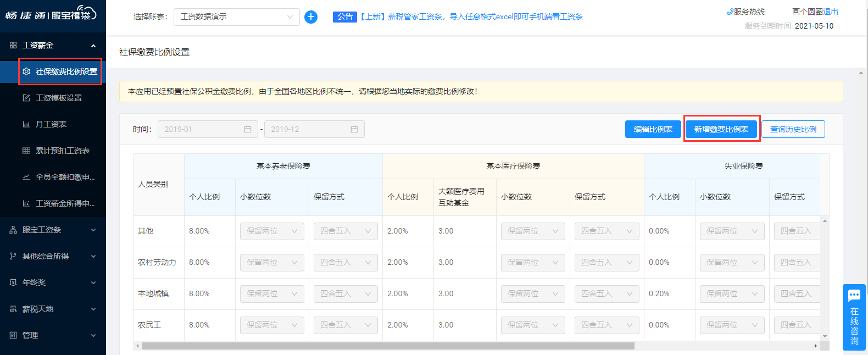This screenshot has width=868, height=355.
Task: Click the calendar icon in the 2019-01 field
Action: click(248, 129)
